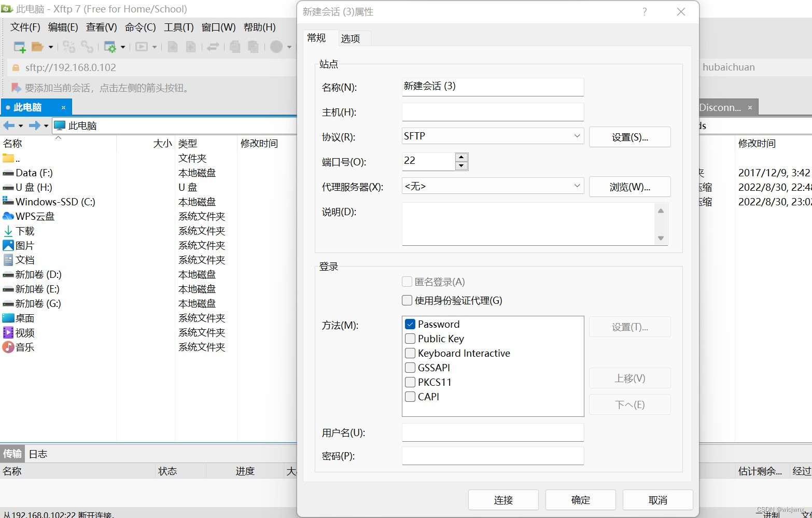Click the 用户名(U) username input field
Image resolution: width=812 pixels, height=518 pixels.
coord(493,432)
